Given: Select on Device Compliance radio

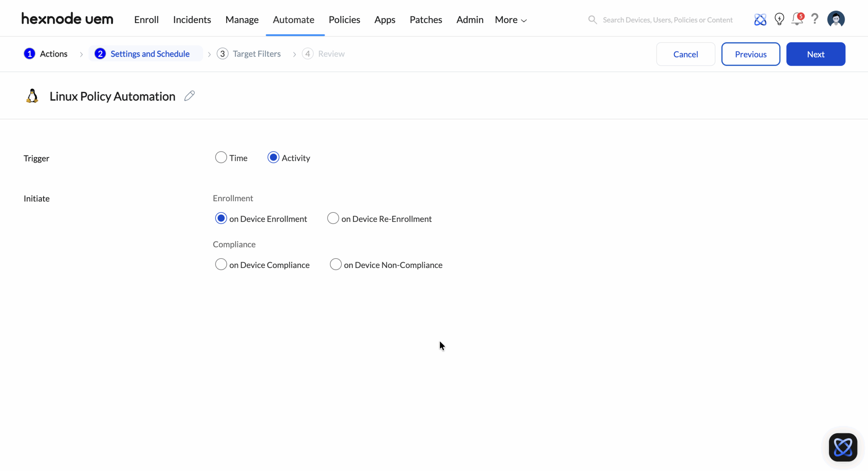Looking at the screenshot, I should pos(221,264).
